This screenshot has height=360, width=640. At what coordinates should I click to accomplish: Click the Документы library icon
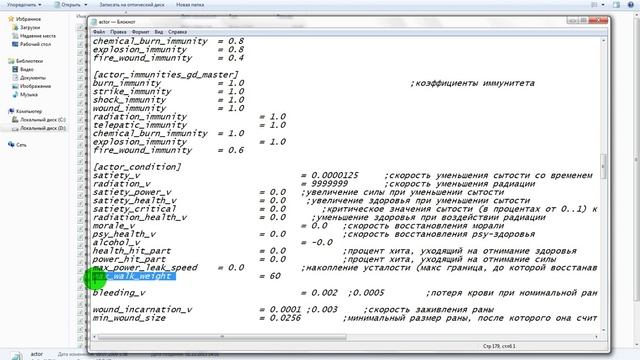tap(15, 78)
